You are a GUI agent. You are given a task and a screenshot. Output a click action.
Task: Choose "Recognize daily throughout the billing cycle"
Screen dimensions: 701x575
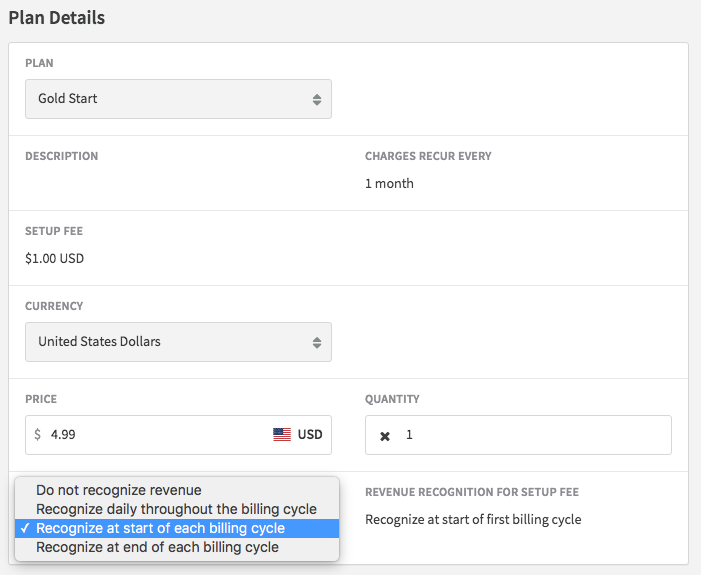(x=176, y=509)
